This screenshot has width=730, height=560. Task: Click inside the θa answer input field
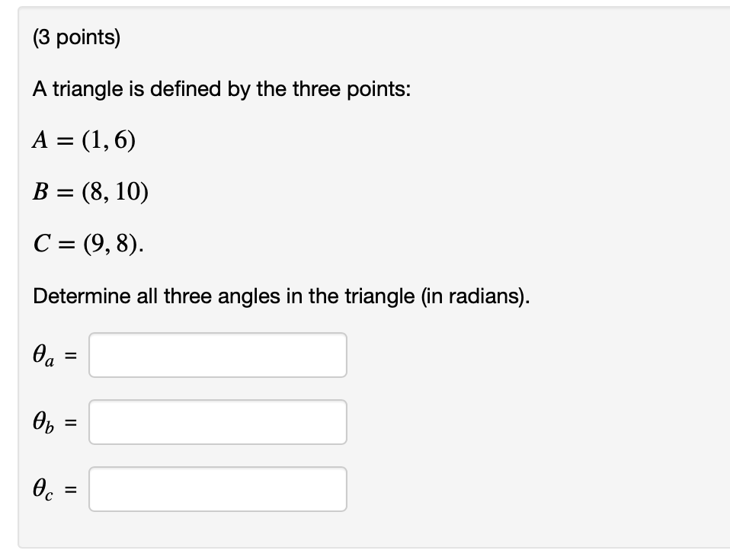click(218, 354)
